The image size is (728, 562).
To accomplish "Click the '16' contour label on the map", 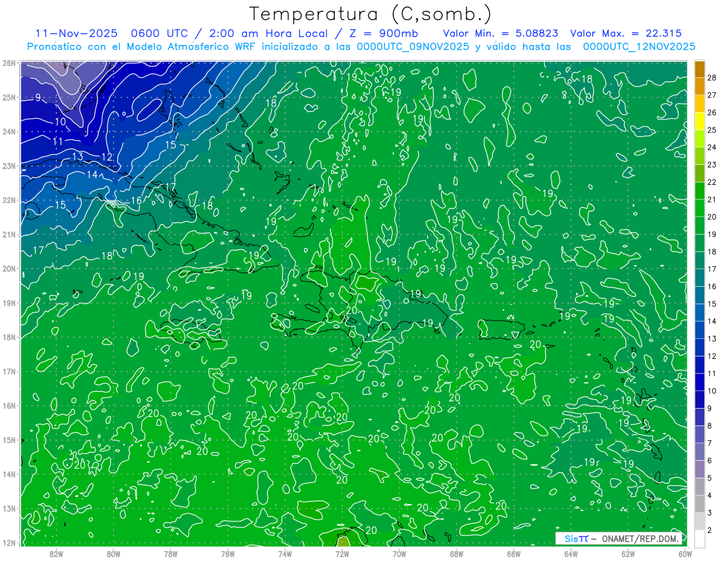I will click(x=136, y=201).
